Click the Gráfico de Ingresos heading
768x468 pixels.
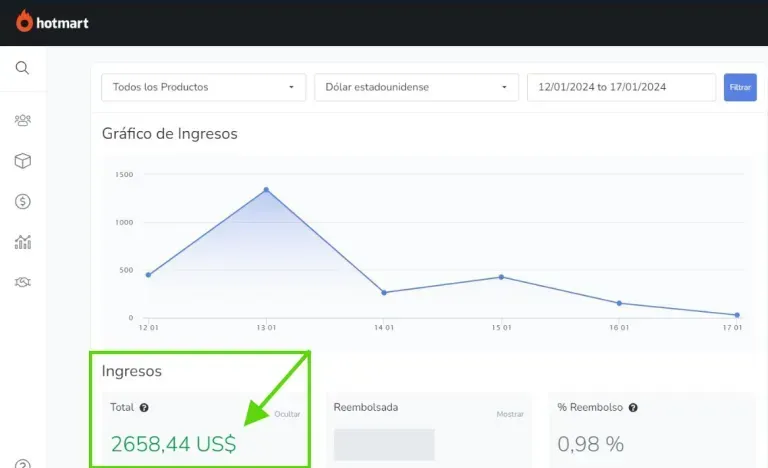(169, 134)
